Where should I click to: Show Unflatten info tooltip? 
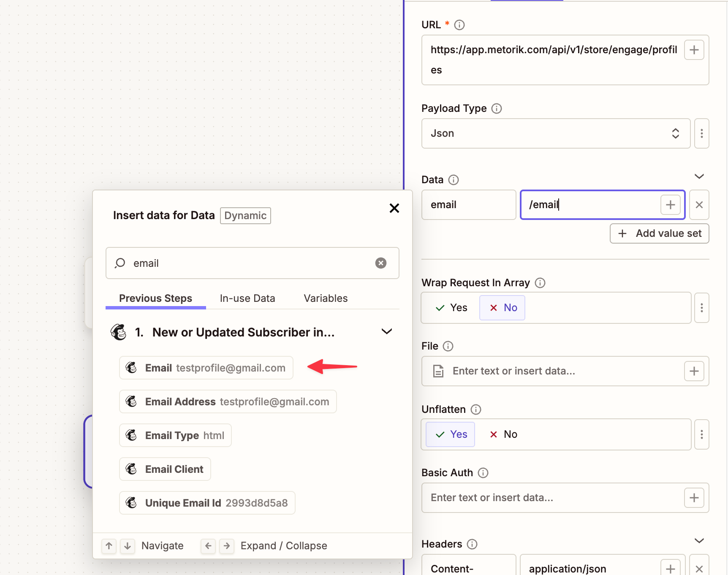[x=476, y=410]
